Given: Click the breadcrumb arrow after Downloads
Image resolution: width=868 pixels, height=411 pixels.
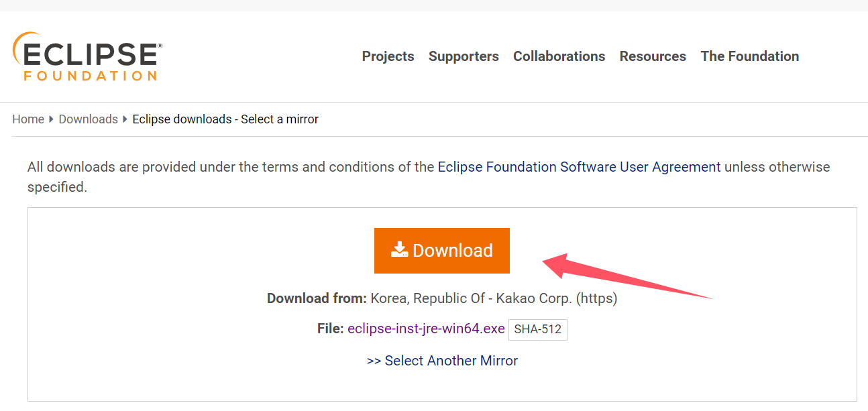Looking at the screenshot, I should click(x=125, y=119).
